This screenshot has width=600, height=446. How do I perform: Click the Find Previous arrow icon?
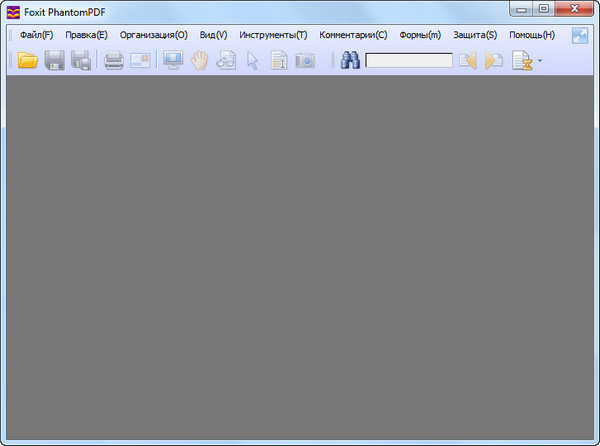tap(468, 60)
